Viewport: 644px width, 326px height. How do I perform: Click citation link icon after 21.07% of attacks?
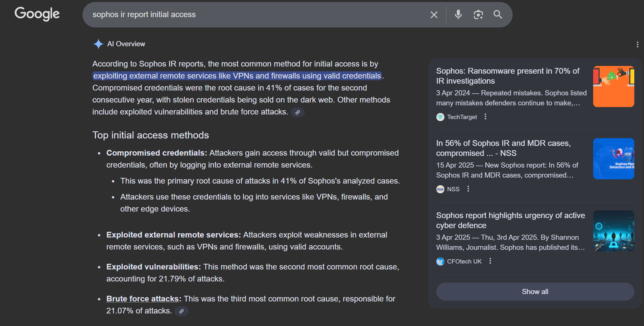181,311
